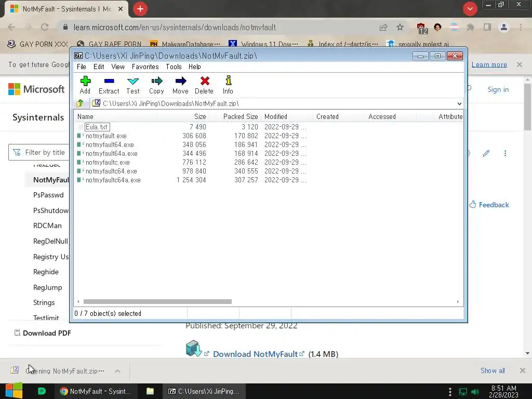Open a new tab in the browser
532x399 pixels.
click(x=140, y=9)
